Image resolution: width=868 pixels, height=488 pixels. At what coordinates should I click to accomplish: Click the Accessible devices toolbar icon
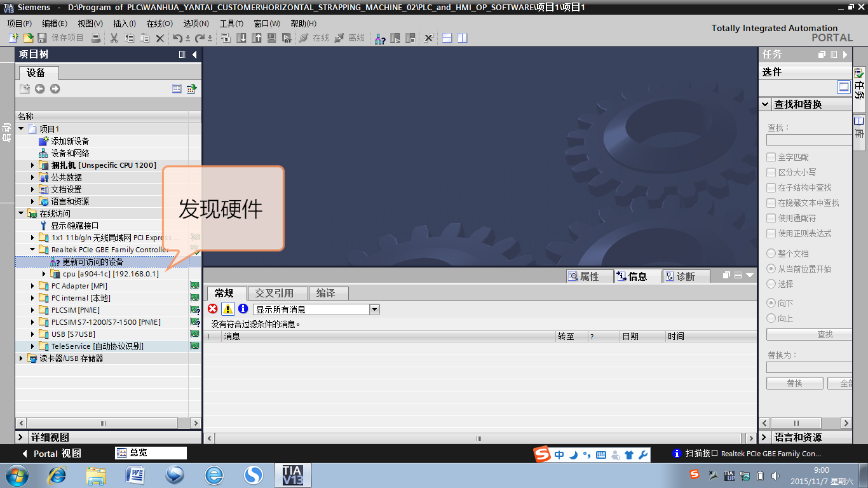click(380, 38)
